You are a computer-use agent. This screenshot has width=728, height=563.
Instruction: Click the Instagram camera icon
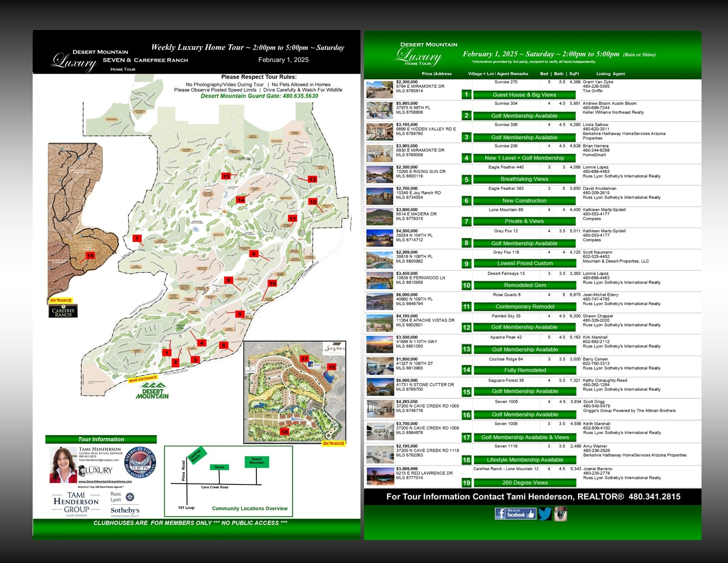560,514
